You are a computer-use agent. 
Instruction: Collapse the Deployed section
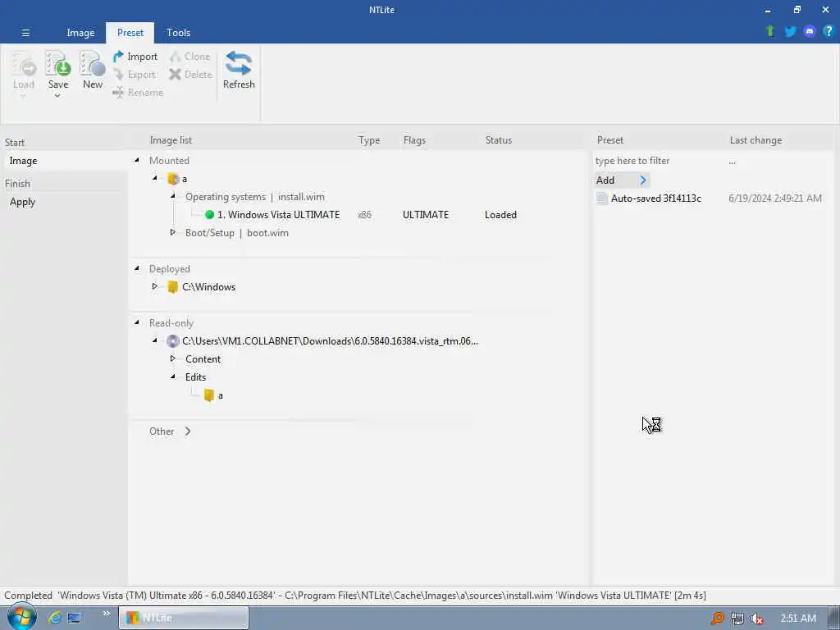137,268
